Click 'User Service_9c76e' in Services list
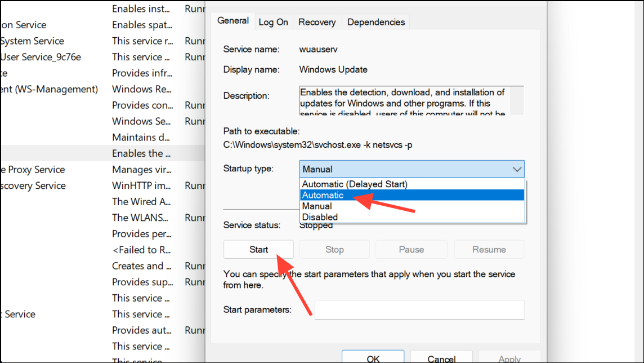This screenshot has width=644, height=363. point(41,57)
